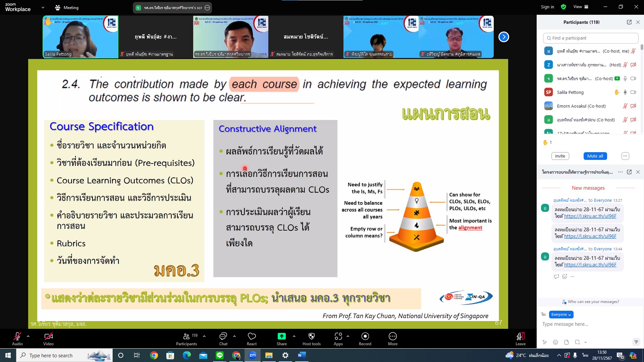Open the first 13:27 message link
The image size is (644, 362).
(x=590, y=216)
